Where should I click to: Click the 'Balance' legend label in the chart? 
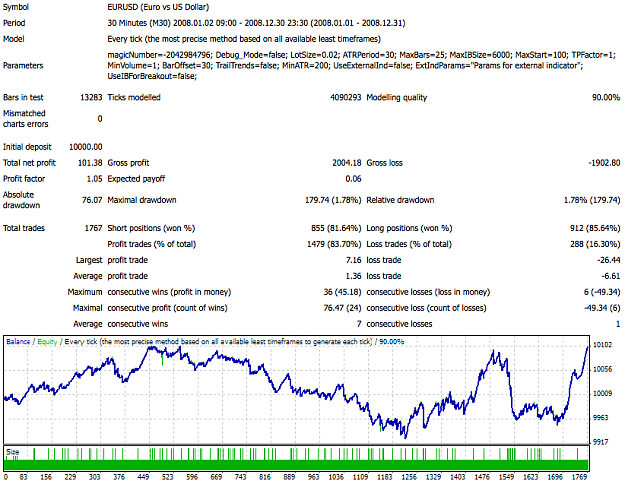(x=18, y=342)
